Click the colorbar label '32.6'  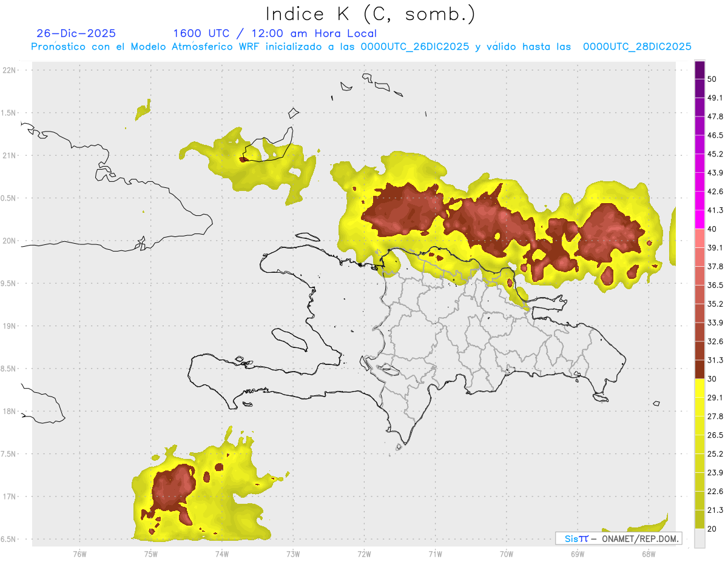[x=716, y=341]
